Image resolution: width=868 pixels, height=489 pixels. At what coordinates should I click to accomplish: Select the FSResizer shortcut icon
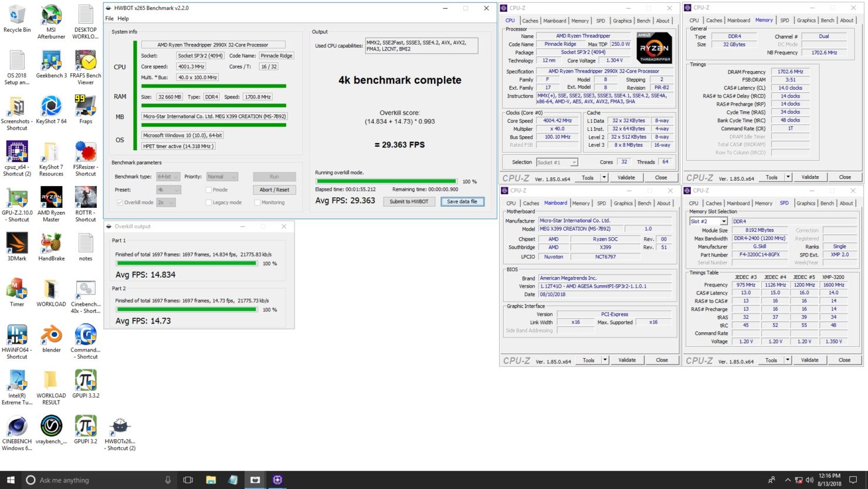[86, 160]
